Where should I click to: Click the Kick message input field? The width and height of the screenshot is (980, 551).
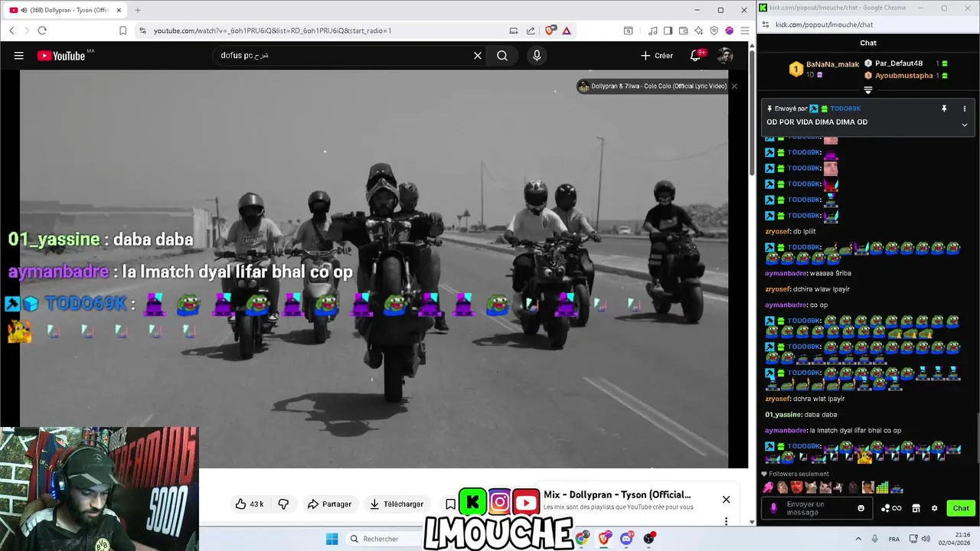tap(818, 508)
